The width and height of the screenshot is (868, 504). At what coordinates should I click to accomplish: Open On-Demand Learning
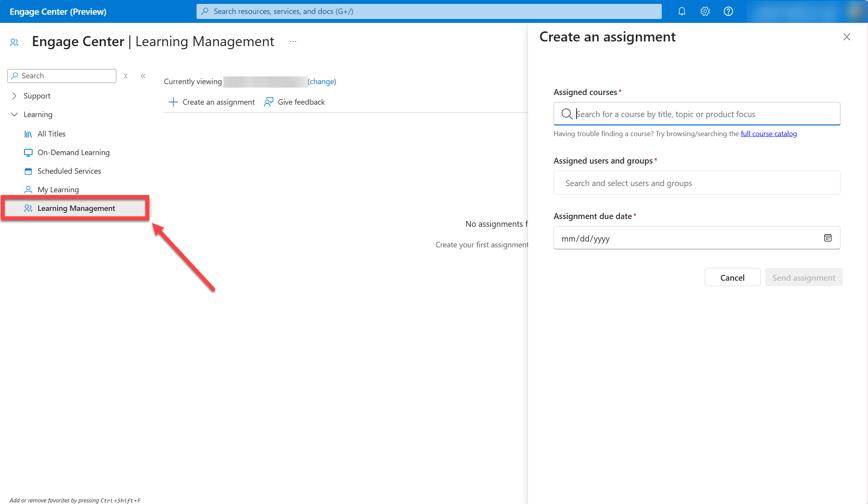(x=73, y=152)
